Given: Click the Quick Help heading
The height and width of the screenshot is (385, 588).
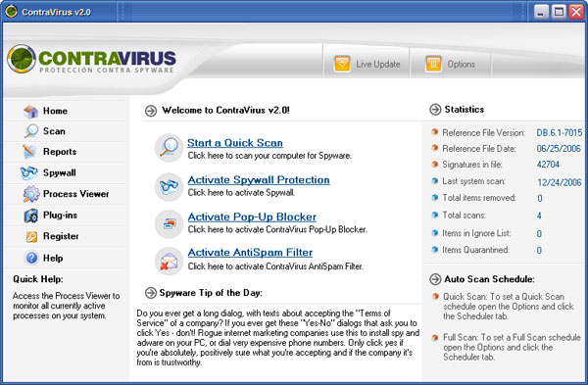Looking at the screenshot, I should pyautogui.click(x=38, y=279).
